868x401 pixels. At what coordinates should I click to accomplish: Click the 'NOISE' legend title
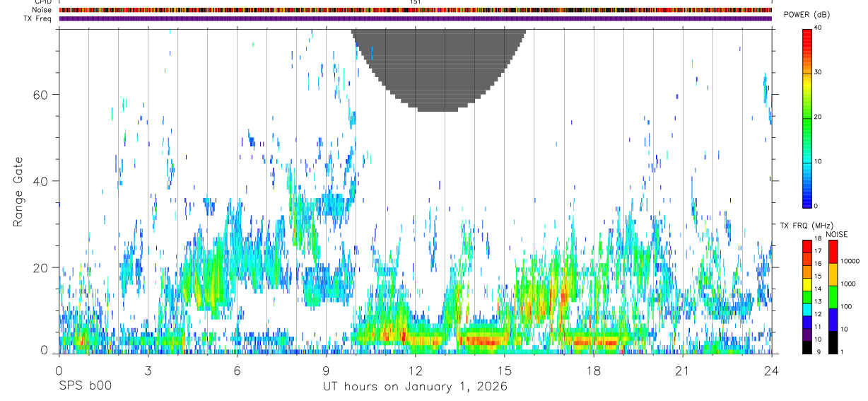coord(836,234)
